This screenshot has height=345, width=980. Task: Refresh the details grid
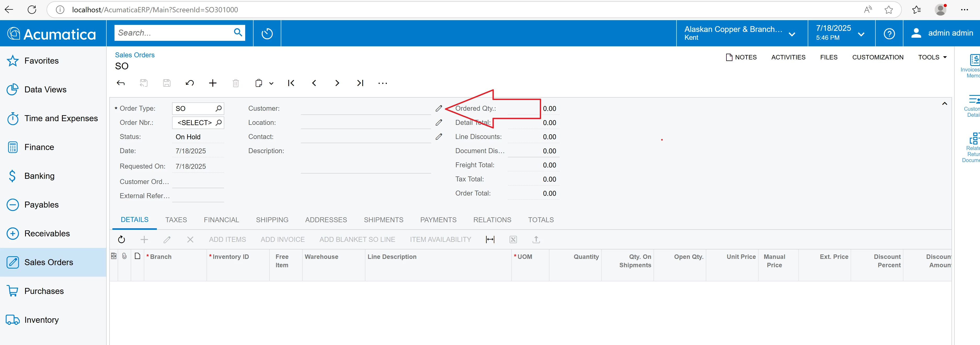pyautogui.click(x=121, y=240)
